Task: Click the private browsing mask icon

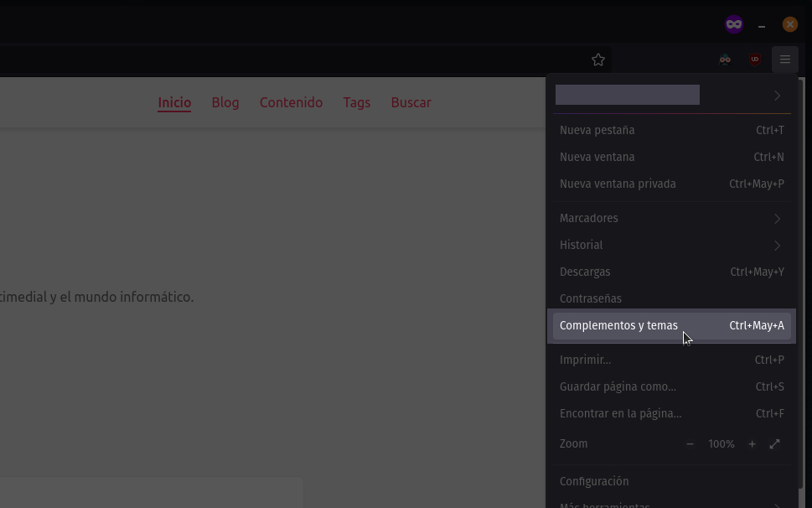Action: (734, 24)
